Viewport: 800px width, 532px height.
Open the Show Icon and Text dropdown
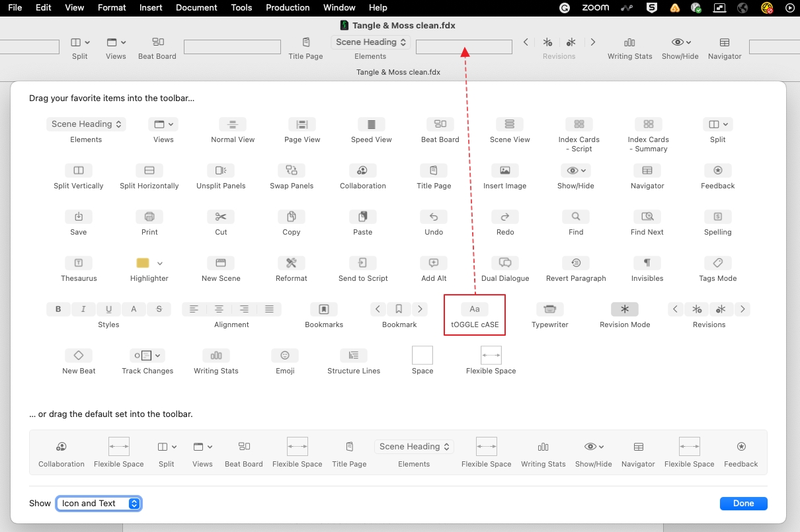tap(99, 504)
